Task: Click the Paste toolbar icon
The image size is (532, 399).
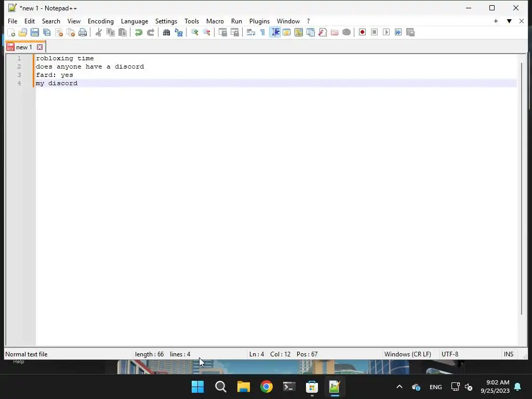Action: (x=123, y=32)
